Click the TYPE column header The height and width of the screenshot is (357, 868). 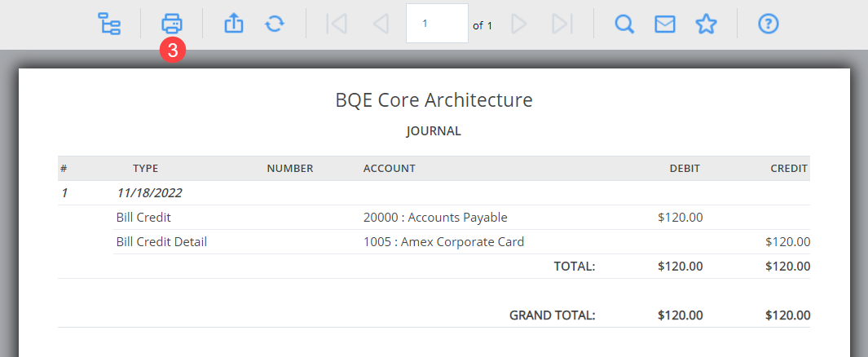tap(146, 168)
